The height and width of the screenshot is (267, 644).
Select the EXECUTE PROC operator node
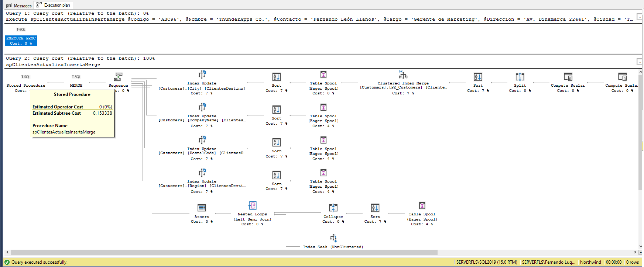click(x=21, y=41)
